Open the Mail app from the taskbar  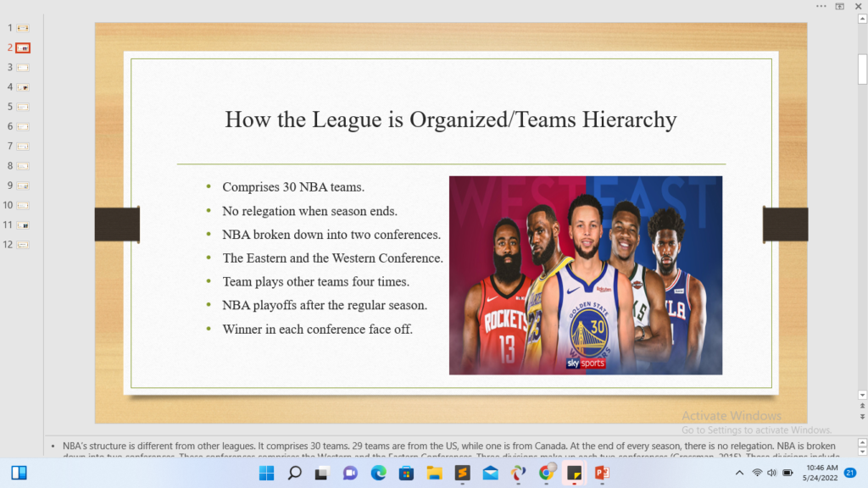click(x=490, y=474)
